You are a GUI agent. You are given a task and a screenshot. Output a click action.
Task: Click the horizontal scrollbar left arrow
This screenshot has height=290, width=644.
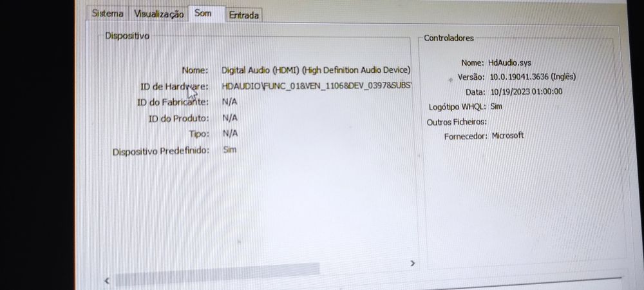point(107,281)
